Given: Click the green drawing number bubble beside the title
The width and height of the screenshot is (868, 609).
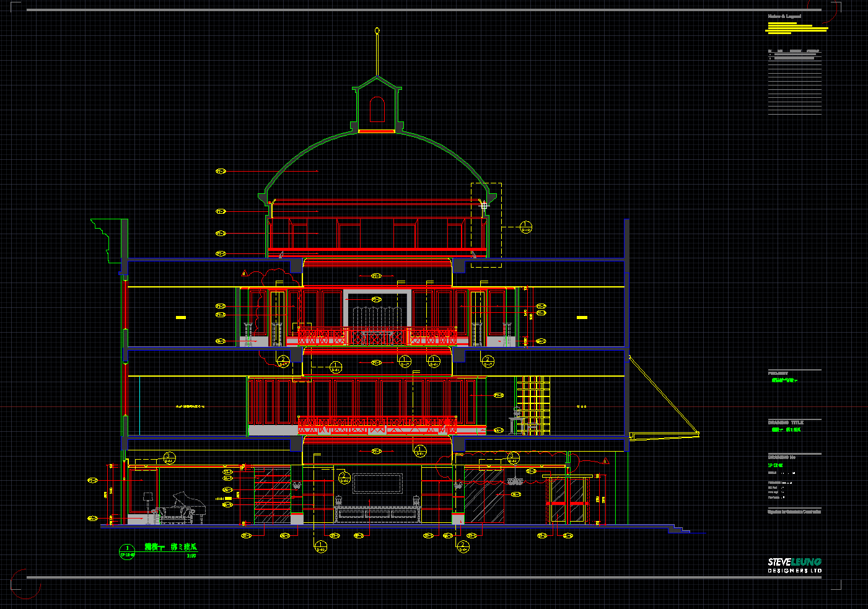Looking at the screenshot, I should point(127,551).
